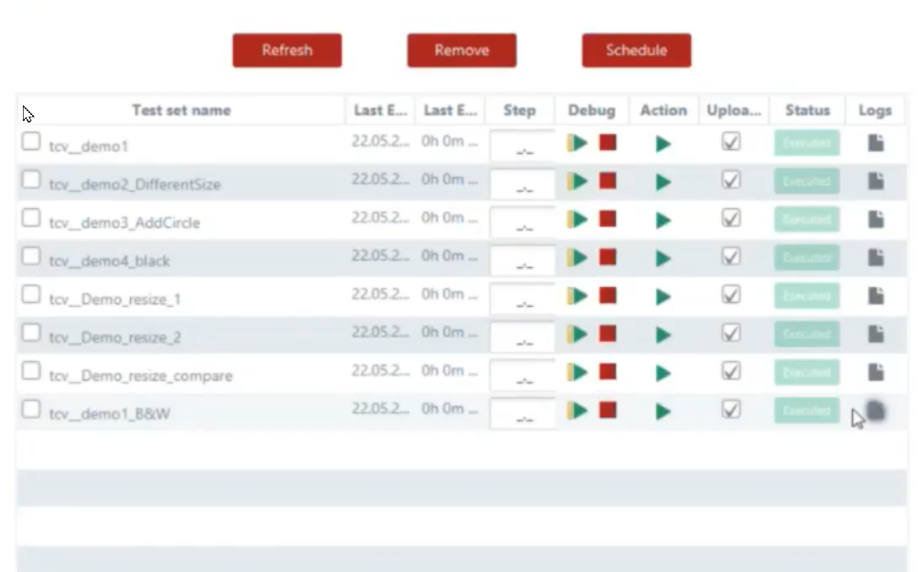924x572 pixels.
Task: Select checkbox next to tcv__demo1
Action: 31,142
